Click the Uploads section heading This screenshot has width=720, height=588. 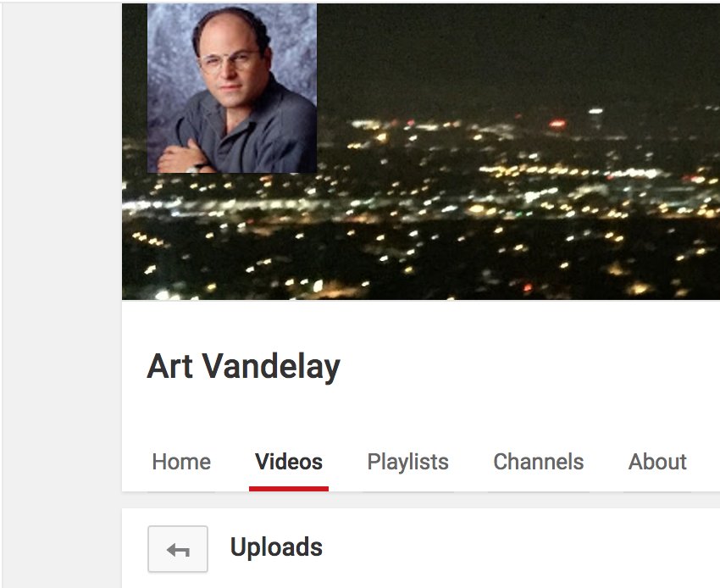[276, 547]
